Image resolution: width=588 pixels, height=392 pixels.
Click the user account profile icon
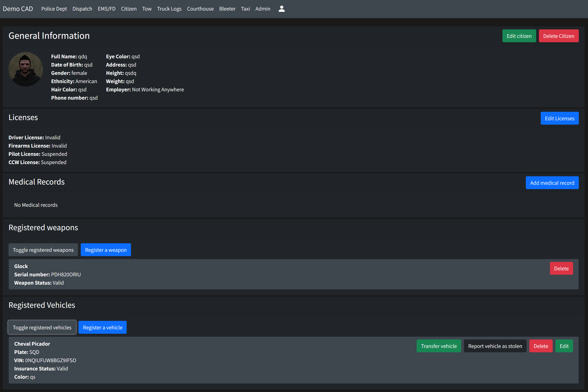tap(281, 9)
